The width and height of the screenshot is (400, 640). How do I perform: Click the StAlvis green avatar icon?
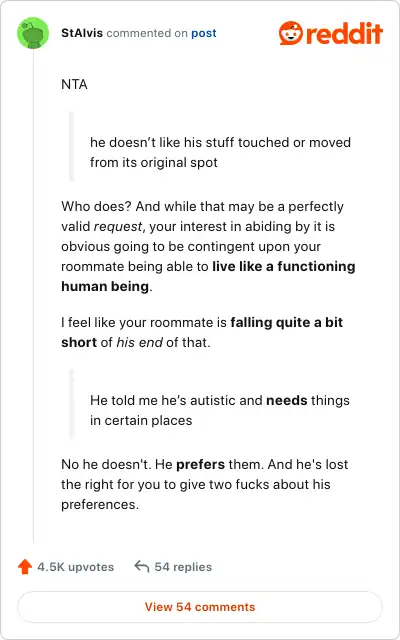click(33, 33)
